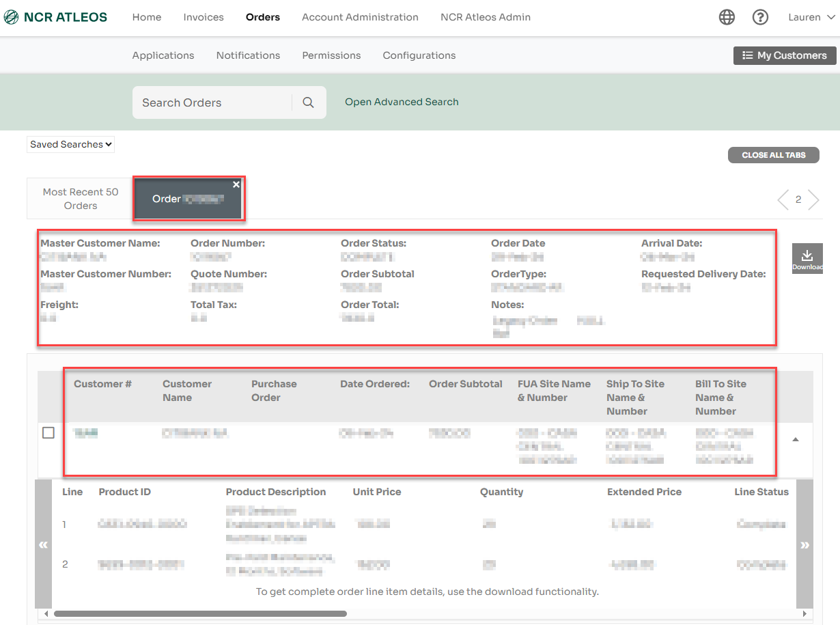Click Close All Tabs button
This screenshot has height=625, width=840.
[x=773, y=155]
